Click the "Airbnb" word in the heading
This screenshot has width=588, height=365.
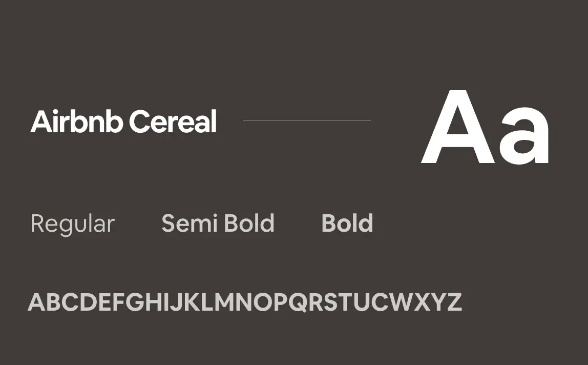tap(77, 121)
